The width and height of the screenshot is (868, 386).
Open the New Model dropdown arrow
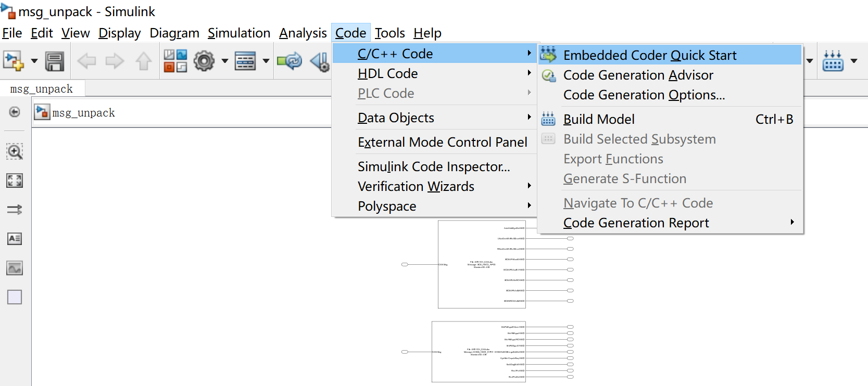[34, 61]
